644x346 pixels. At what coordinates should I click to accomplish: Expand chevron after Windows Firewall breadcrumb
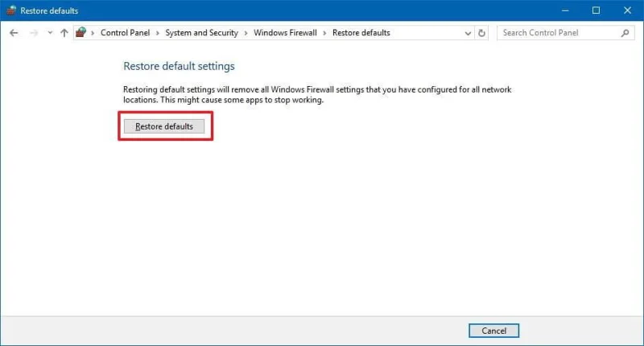324,33
